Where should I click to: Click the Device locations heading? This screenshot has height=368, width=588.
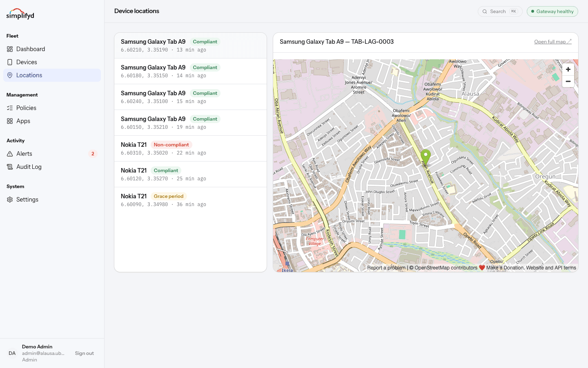click(137, 11)
